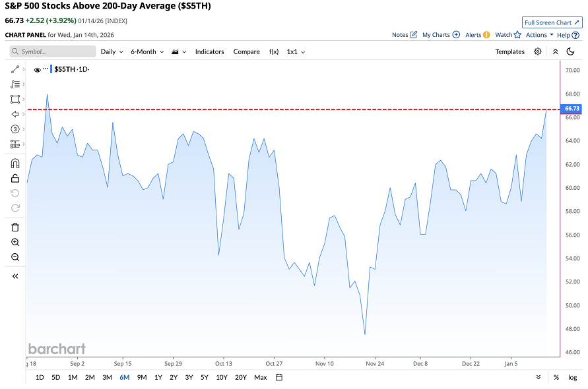Select the 3M time range
This screenshot has height=389, width=588.
(x=108, y=377)
